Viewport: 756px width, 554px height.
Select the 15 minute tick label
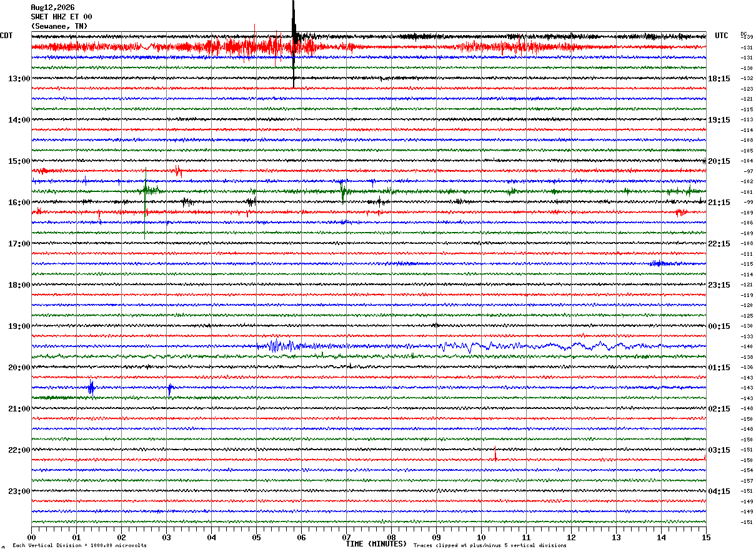point(706,537)
